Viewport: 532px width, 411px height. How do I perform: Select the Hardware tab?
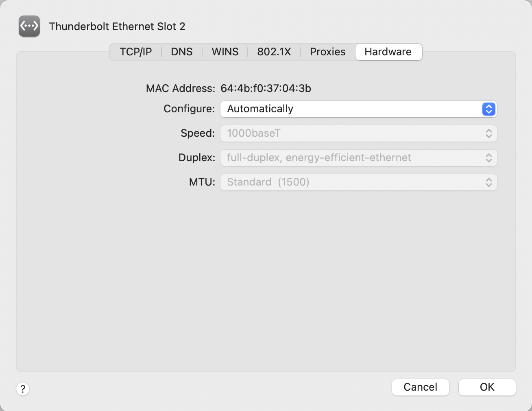coord(388,52)
